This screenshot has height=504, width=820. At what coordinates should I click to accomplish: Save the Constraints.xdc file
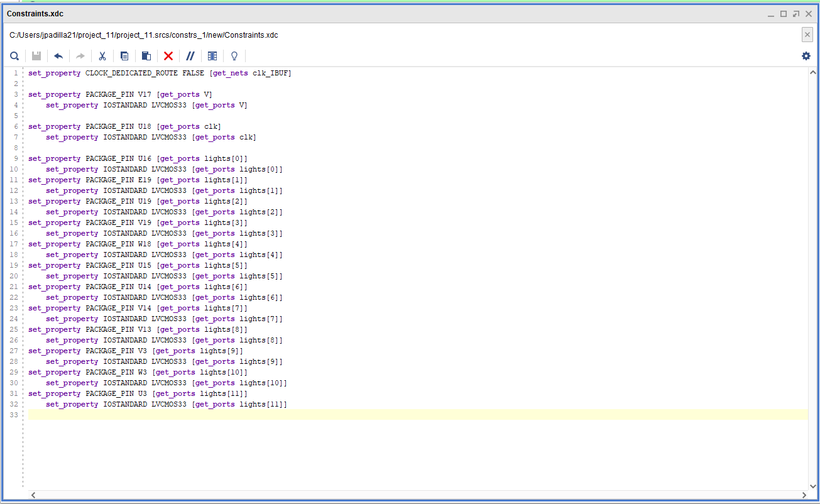[x=36, y=56]
